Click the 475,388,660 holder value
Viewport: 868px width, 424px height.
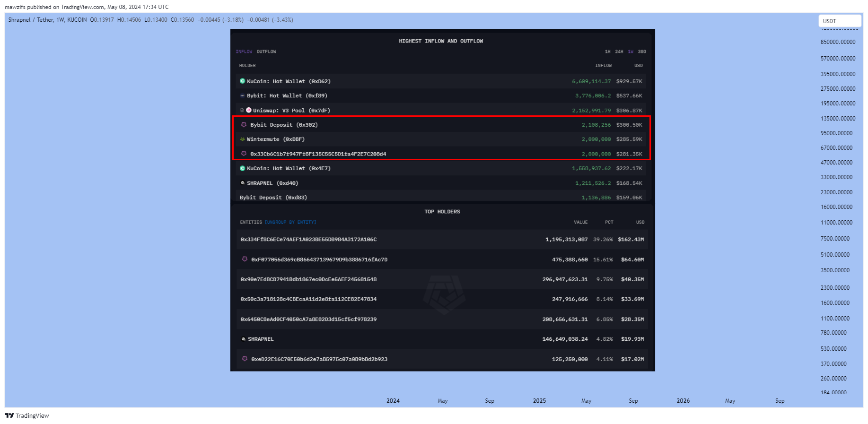[570, 260]
